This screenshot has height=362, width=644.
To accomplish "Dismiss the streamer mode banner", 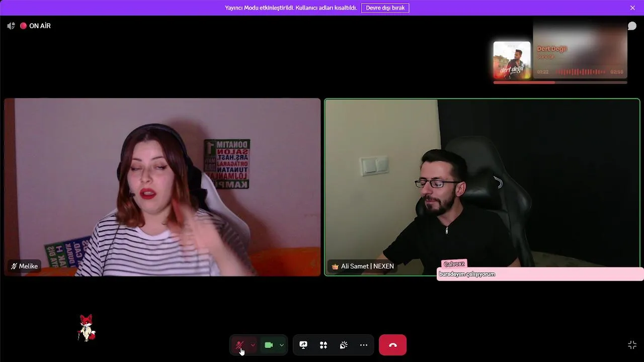I will point(632,8).
